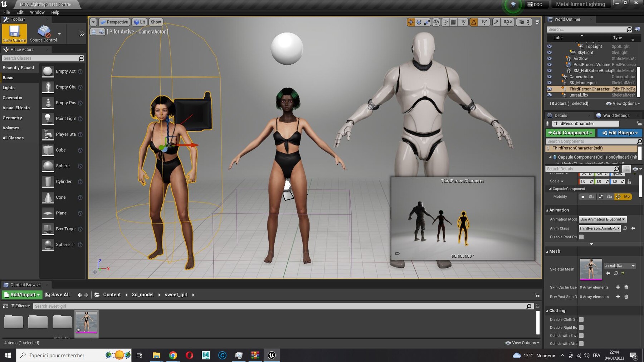Viewport: 644px width, 362px height.
Task: Check Disable Post Process Blueprint checkbox
Action: [581, 237]
